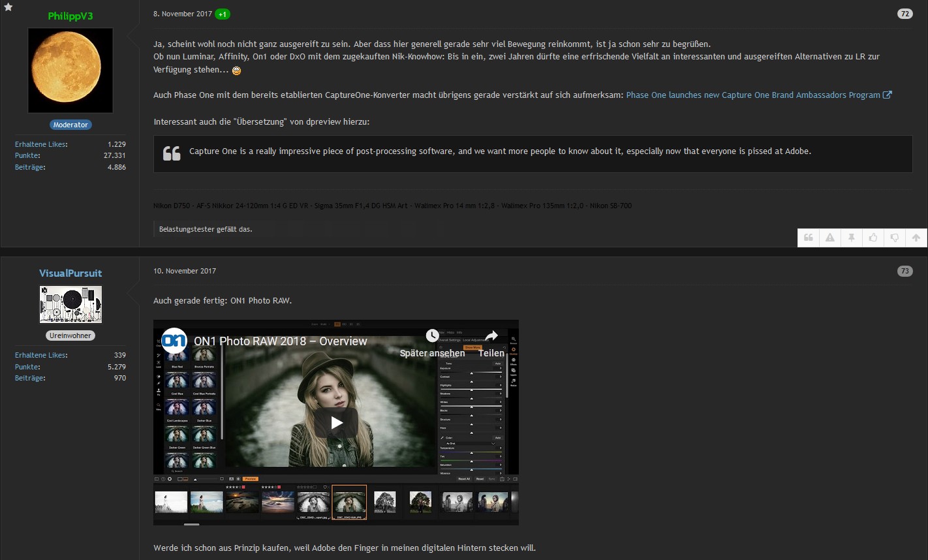This screenshot has height=560, width=928.
Task: Open permalink of post number 72
Action: tap(905, 14)
